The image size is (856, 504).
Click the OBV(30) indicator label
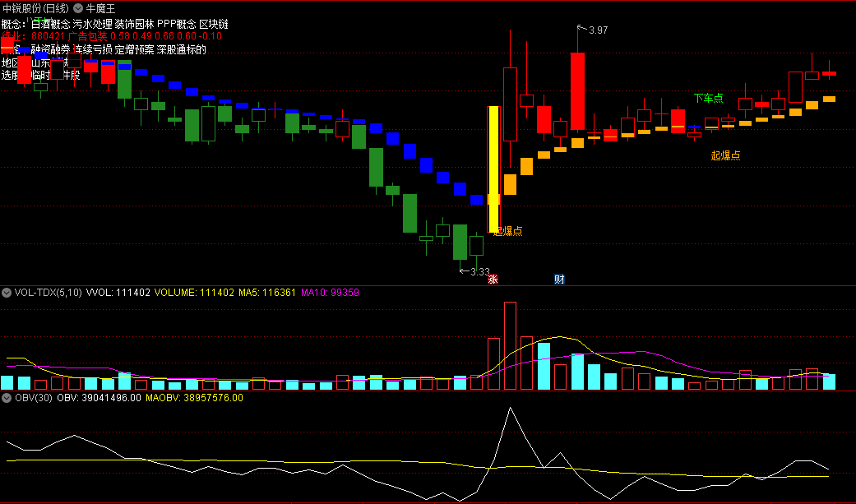pos(33,398)
